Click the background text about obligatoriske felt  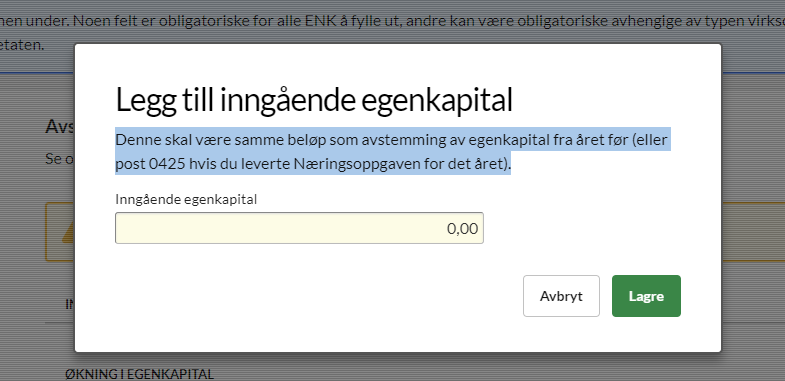[x=392, y=22]
